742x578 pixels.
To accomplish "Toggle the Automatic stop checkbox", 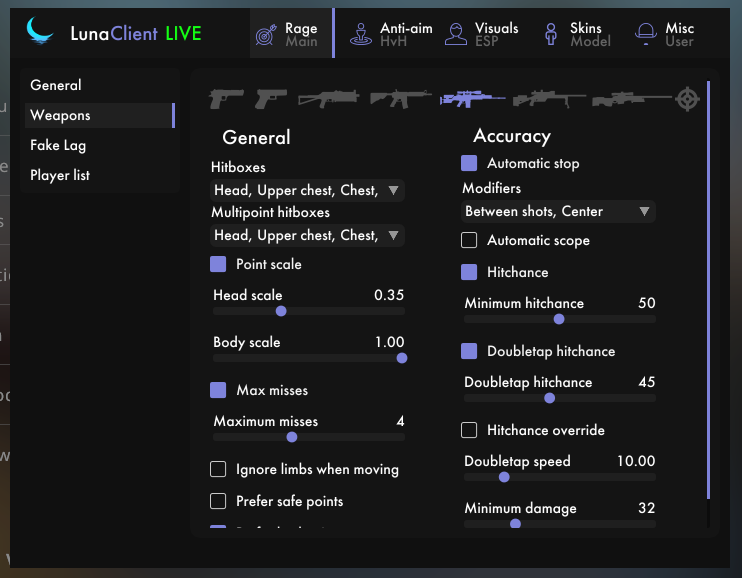I will coord(469,163).
